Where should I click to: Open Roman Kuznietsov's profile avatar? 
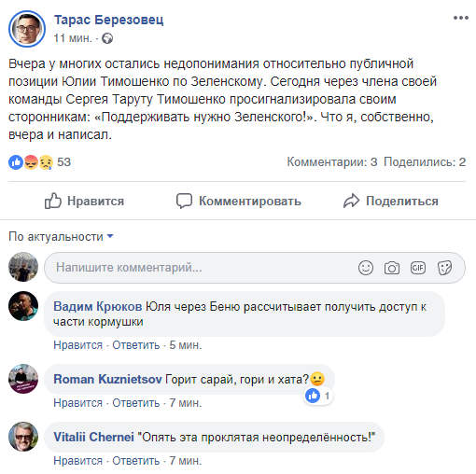(x=23, y=379)
